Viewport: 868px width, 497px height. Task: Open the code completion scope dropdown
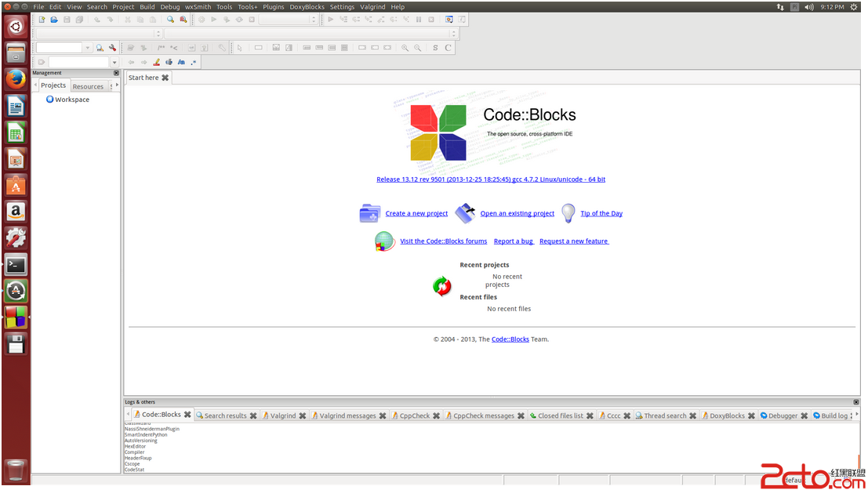[x=99, y=34]
